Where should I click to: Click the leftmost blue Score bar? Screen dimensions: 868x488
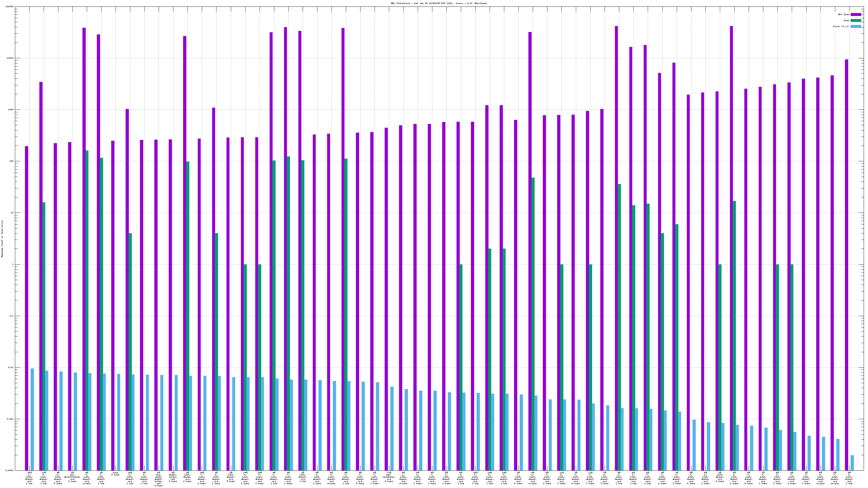point(32,419)
